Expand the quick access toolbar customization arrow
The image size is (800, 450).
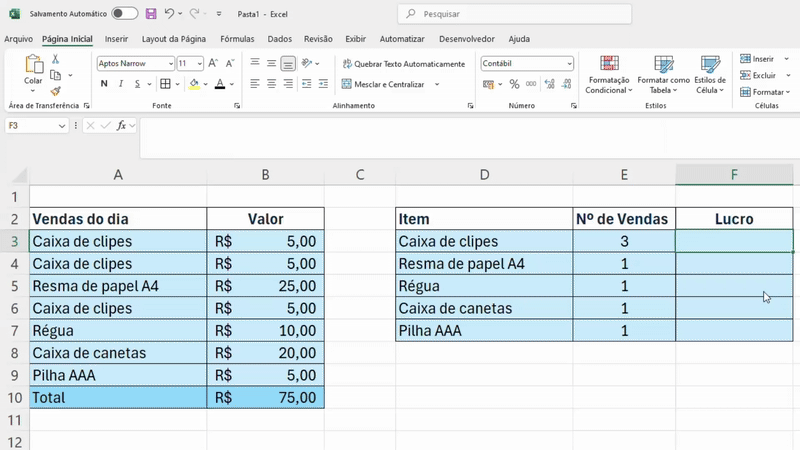click(x=219, y=14)
